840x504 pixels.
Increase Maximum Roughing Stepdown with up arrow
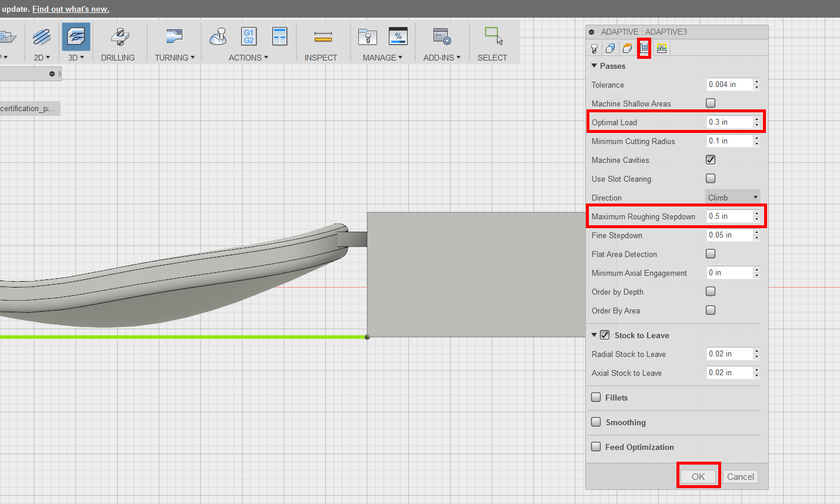click(756, 213)
